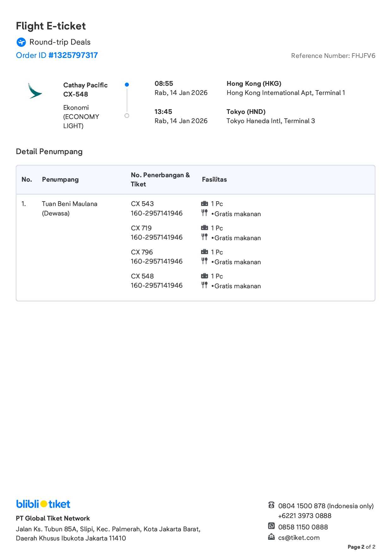Screen dimensions: 392x555
Task: Click the baggage icon for flight CX 543
Action: click(x=205, y=203)
